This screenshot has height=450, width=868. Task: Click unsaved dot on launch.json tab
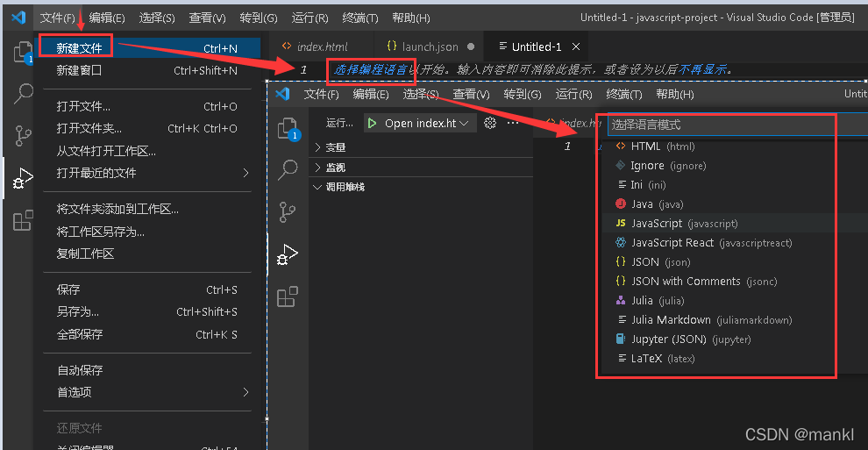coord(471,46)
